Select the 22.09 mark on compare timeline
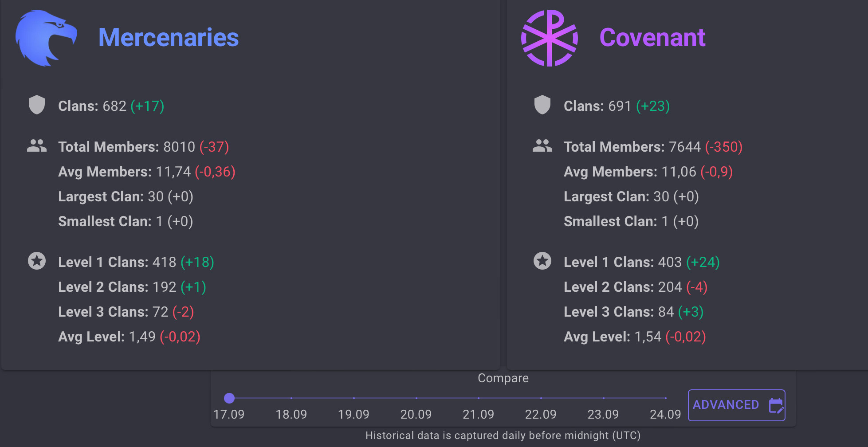 [541, 398]
